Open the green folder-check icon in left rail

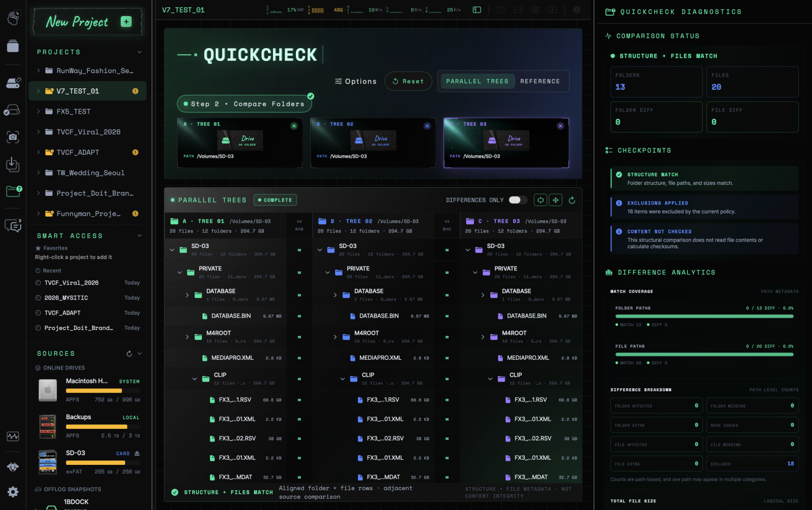click(13, 191)
